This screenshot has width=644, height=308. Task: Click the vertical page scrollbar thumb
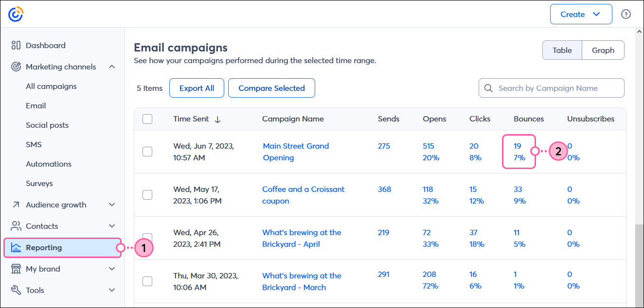click(640, 266)
